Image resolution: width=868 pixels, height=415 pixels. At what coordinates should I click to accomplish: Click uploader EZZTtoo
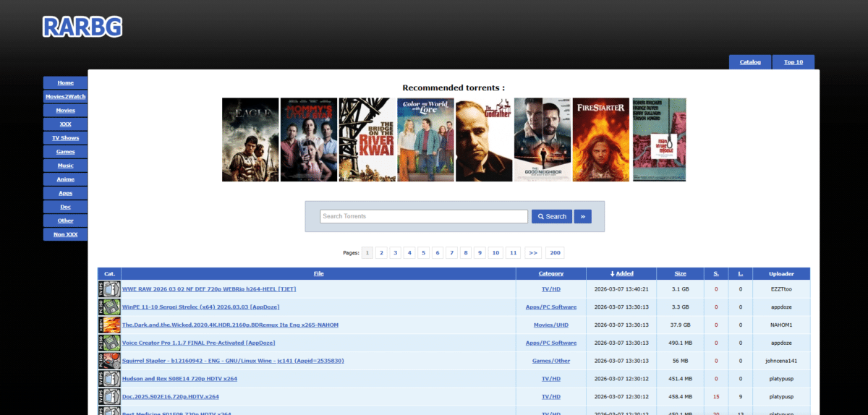[x=781, y=289]
